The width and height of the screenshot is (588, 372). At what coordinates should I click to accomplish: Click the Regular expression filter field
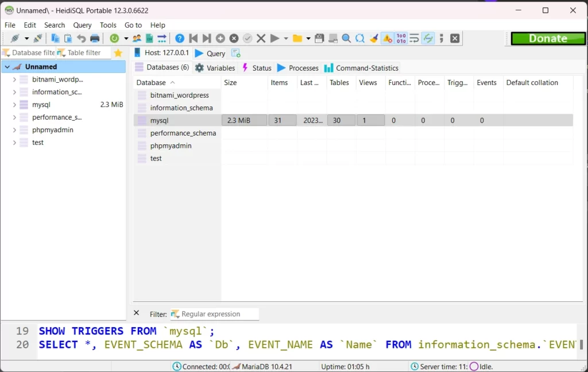click(215, 314)
